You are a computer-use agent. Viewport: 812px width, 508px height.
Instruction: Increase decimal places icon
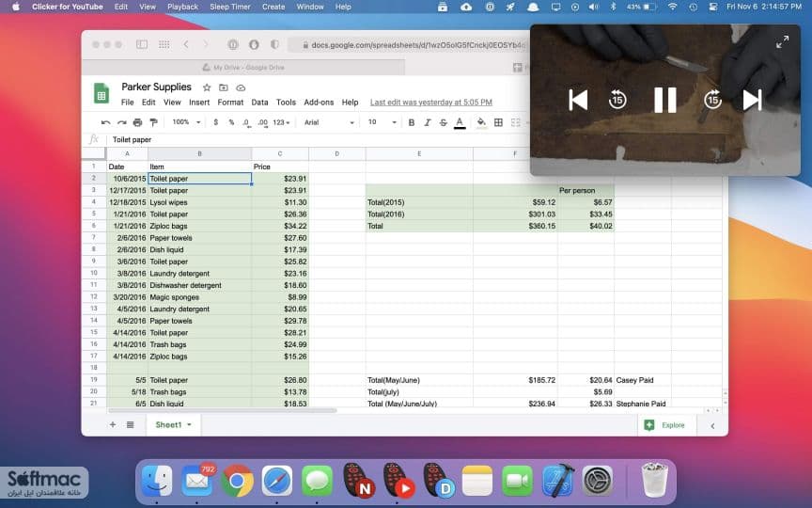262,123
